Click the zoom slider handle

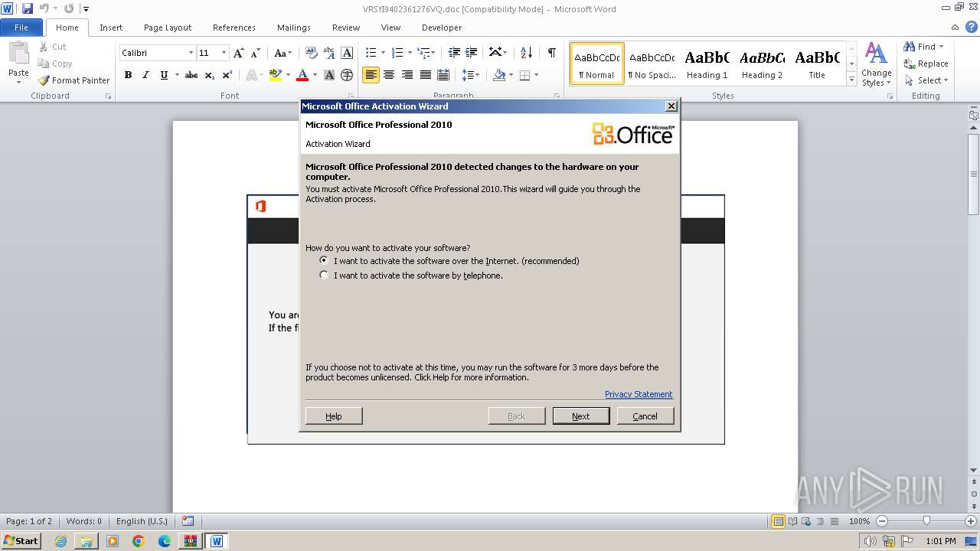[x=926, y=521]
